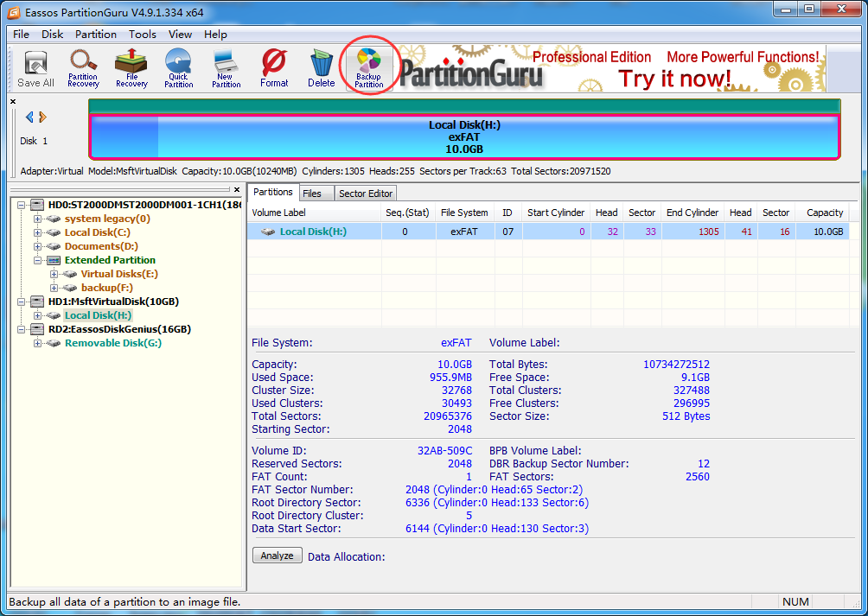Open Partition Recovery tool

[83, 68]
